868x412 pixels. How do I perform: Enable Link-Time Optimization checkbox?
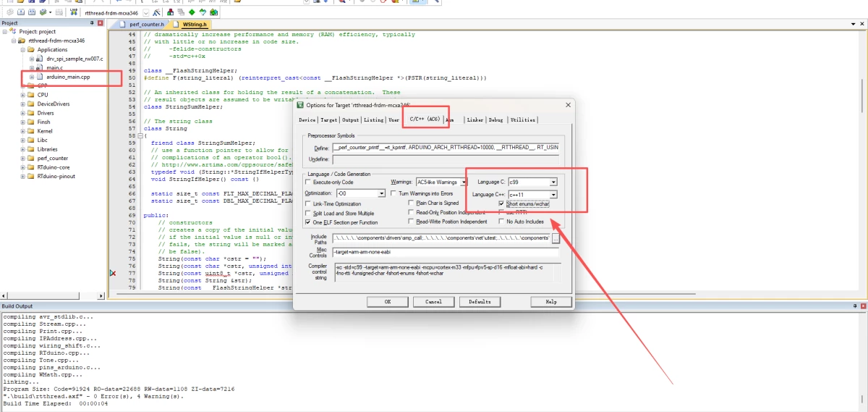tap(309, 204)
